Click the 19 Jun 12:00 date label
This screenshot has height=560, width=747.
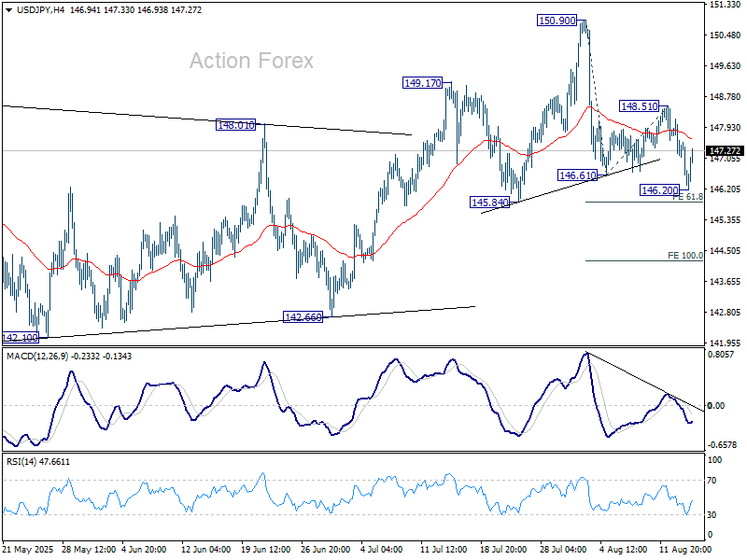[265, 550]
